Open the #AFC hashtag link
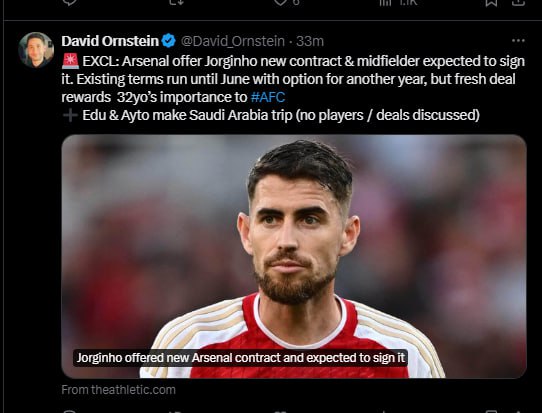Viewport: 542px width, 413px height. click(268, 97)
